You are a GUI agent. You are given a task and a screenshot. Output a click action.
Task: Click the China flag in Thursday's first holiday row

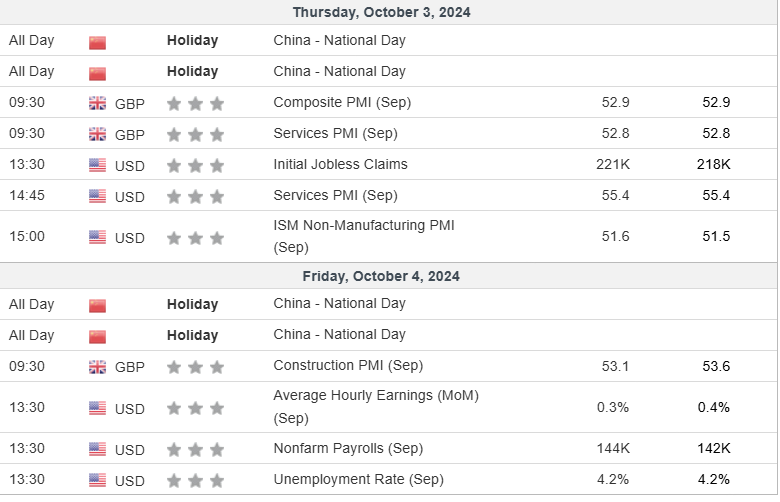pyautogui.click(x=97, y=42)
